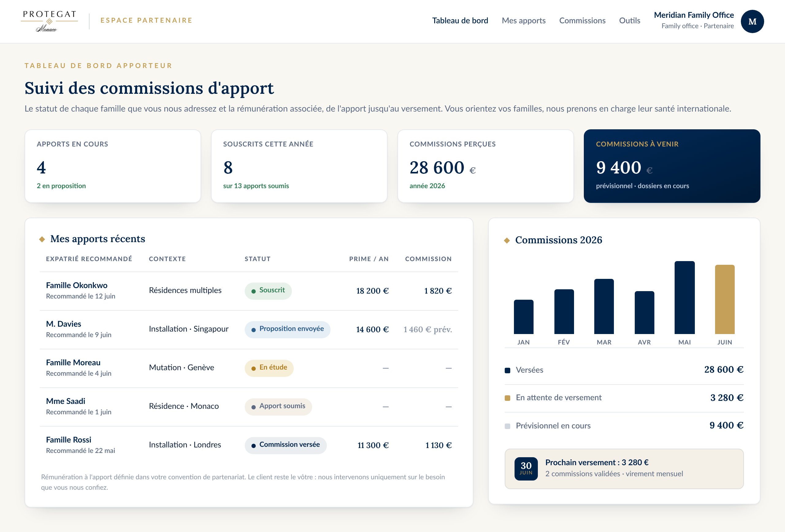The width and height of the screenshot is (785, 532).
Task: Open the Apports en cours card
Action: [113, 166]
